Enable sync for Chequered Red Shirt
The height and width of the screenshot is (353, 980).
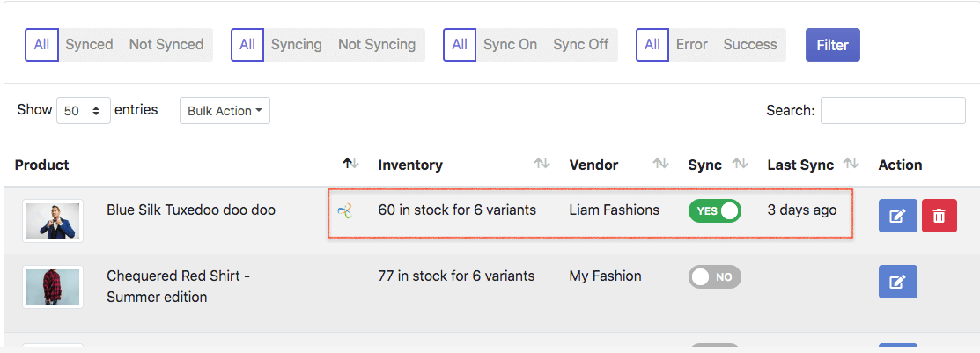click(x=714, y=276)
